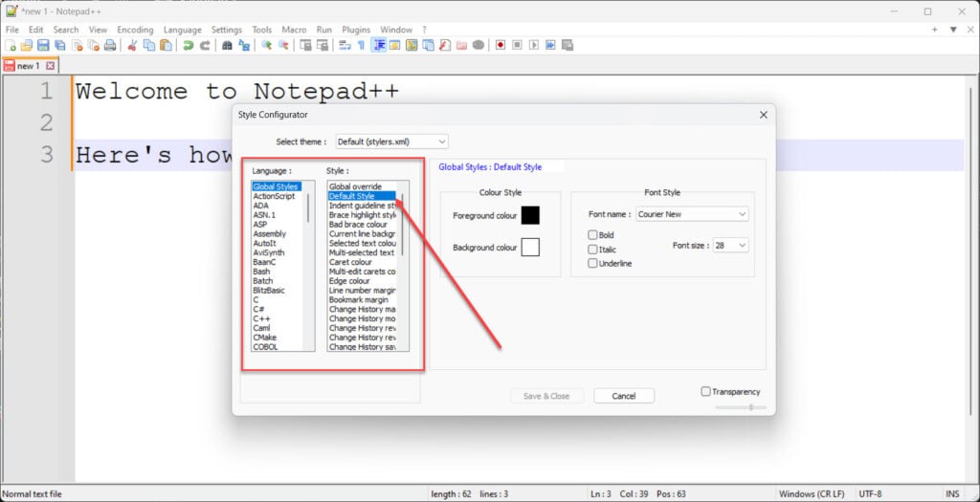The width and height of the screenshot is (980, 502).
Task: Open Find with the binoculars icon
Action: coord(227,45)
